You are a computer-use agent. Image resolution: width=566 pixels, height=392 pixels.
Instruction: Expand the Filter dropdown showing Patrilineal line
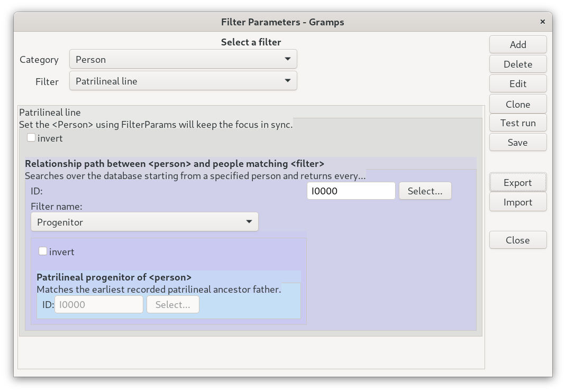pyautogui.click(x=183, y=81)
